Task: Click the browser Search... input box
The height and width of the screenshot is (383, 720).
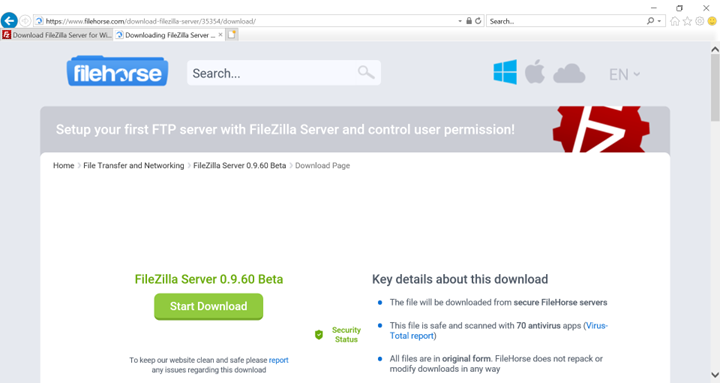Action: [x=567, y=21]
